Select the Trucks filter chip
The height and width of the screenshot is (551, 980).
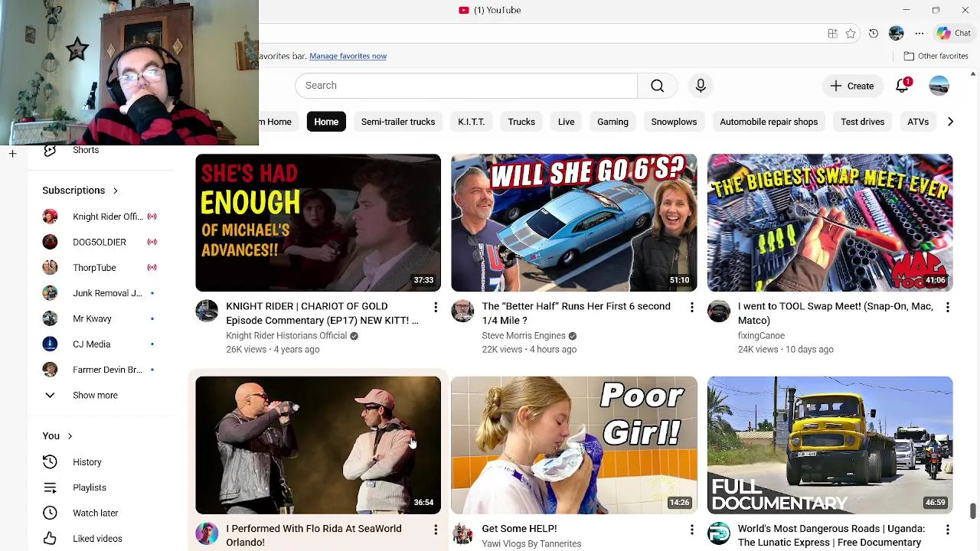point(521,122)
